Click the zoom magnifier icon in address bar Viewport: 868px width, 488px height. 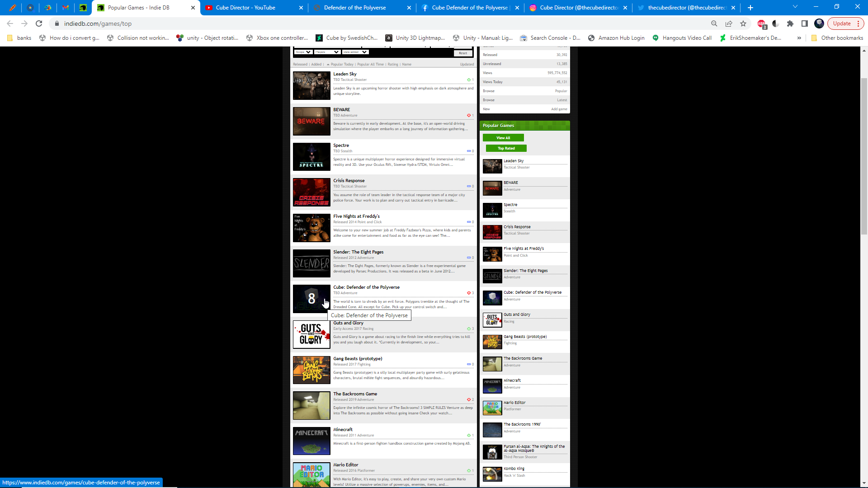(714, 23)
